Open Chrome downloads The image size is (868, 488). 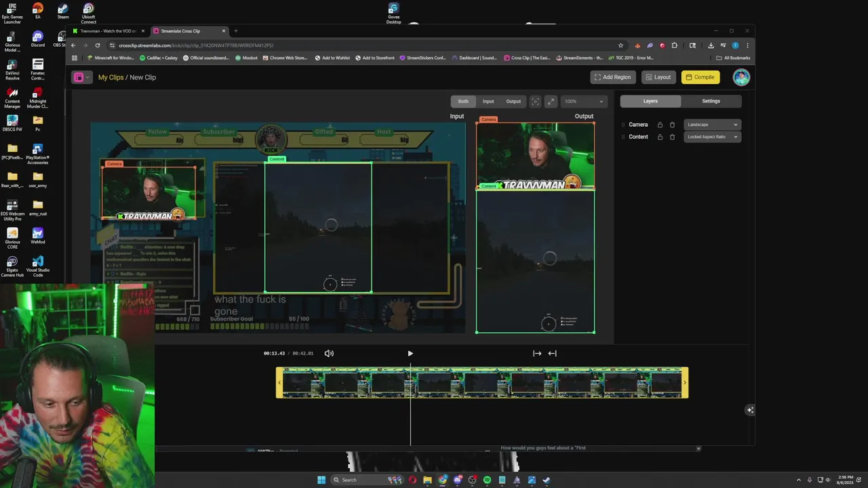tap(711, 45)
